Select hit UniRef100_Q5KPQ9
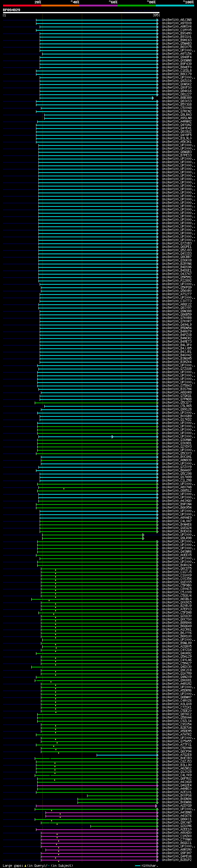The image size is (197, 868). click(177, 287)
